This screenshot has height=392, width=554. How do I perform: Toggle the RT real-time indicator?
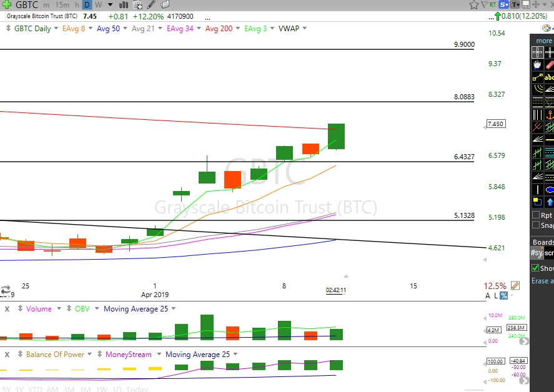tap(493, 5)
